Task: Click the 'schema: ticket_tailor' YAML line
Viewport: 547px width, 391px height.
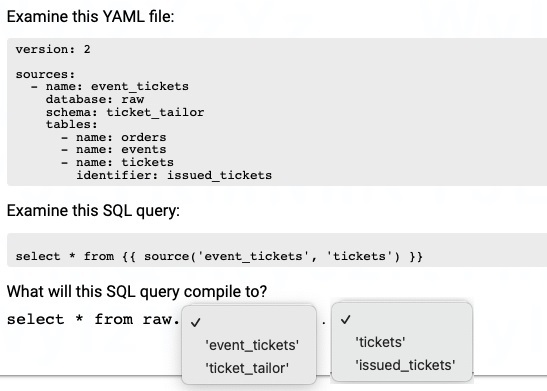Action: coord(125,112)
